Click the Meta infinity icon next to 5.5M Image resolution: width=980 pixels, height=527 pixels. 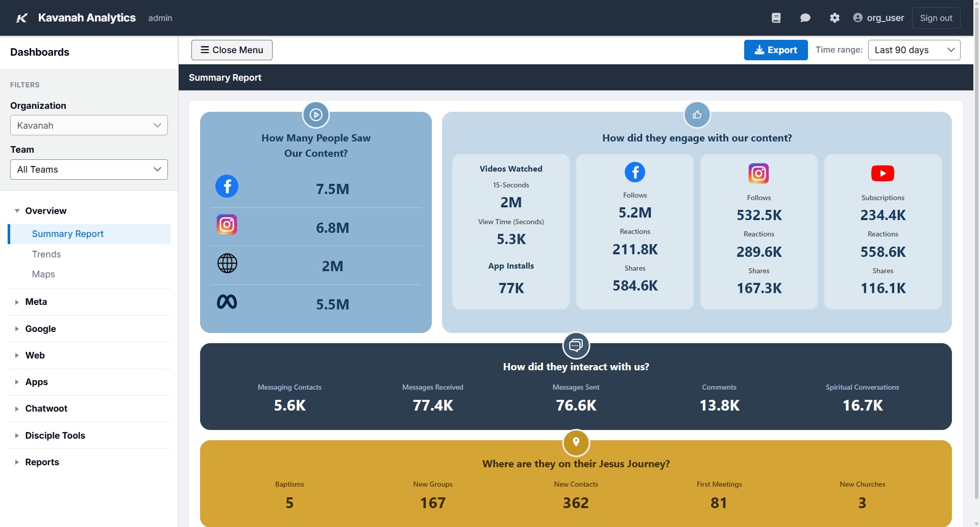[x=227, y=302]
